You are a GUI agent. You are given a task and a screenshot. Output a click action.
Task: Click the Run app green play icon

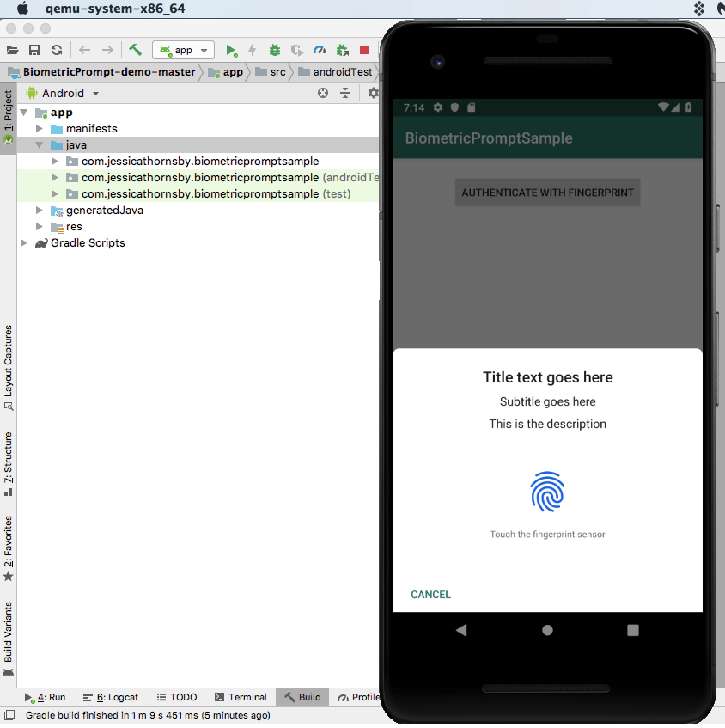231,51
